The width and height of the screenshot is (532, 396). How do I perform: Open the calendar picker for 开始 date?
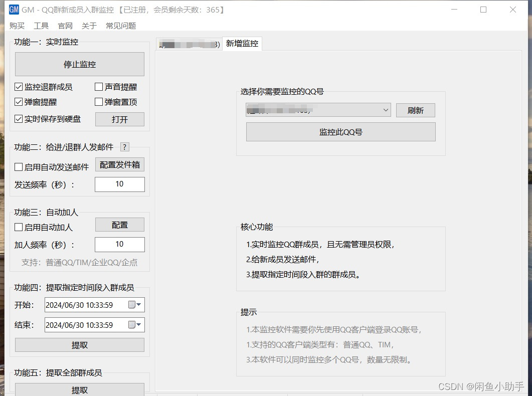tap(135, 305)
